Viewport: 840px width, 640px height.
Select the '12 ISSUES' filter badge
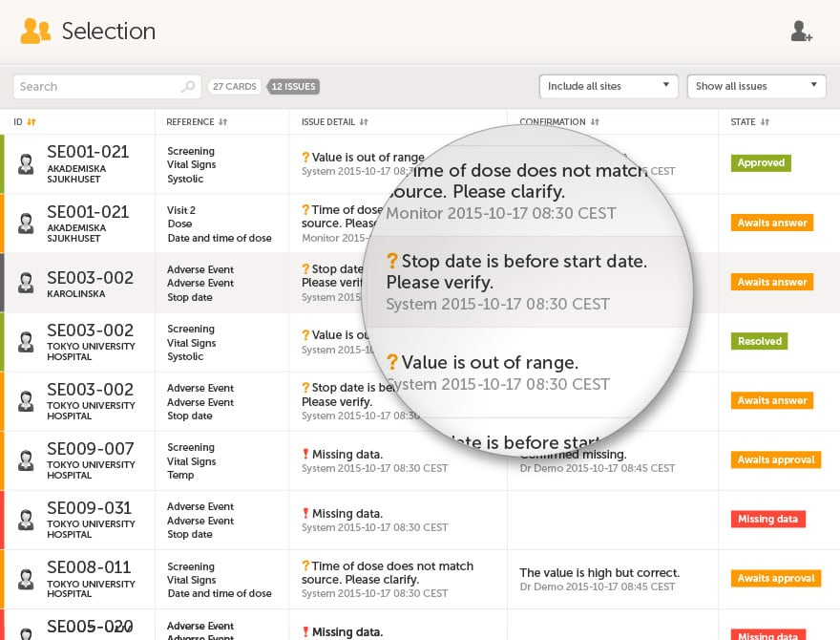point(293,86)
